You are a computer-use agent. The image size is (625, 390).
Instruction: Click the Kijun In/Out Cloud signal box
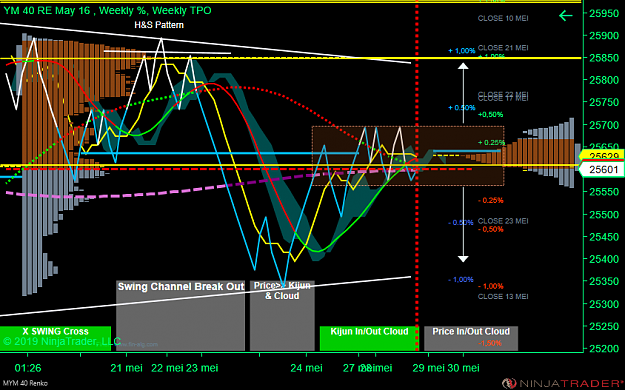[x=369, y=338]
